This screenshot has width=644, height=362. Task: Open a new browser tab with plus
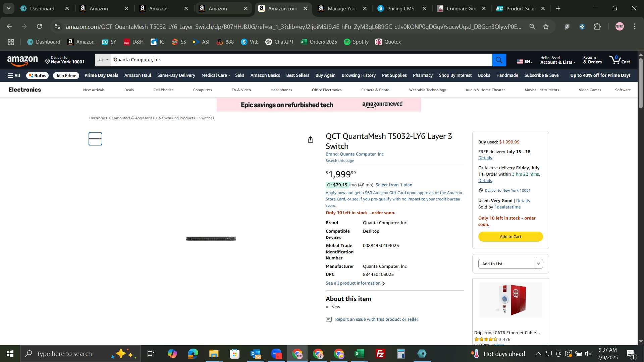tap(558, 8)
